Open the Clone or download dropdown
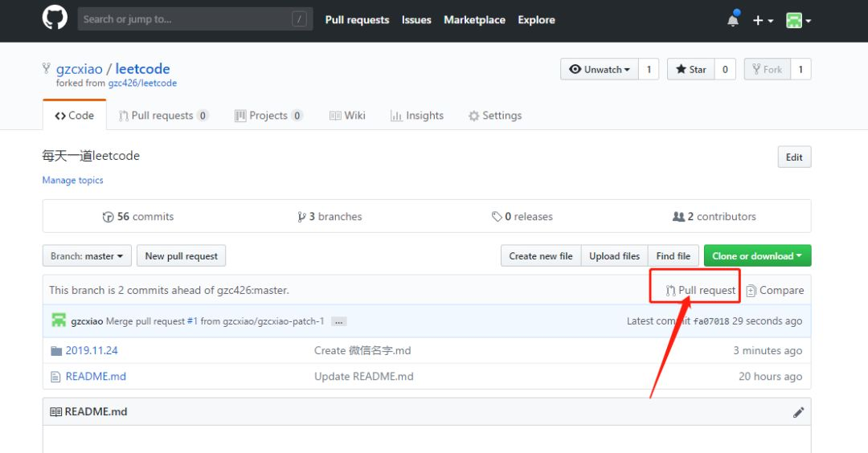Screen dimensions: 868x453 point(757,256)
